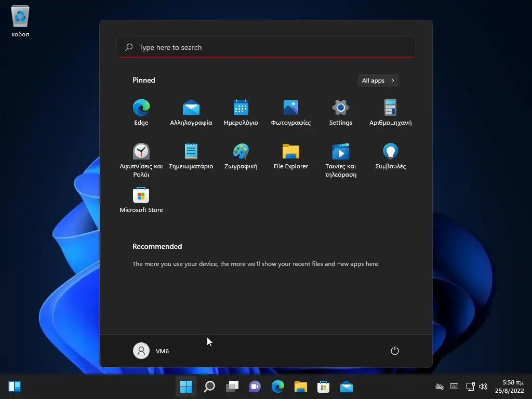This screenshot has height=399, width=532.
Task: Open Task View on the taskbar
Action: 232,387
